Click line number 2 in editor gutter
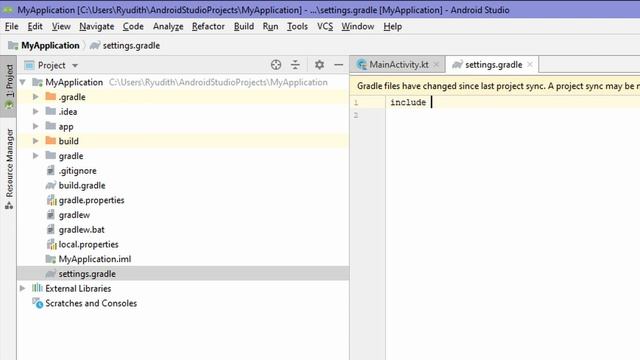Viewport: 640px width, 360px height. [x=356, y=115]
